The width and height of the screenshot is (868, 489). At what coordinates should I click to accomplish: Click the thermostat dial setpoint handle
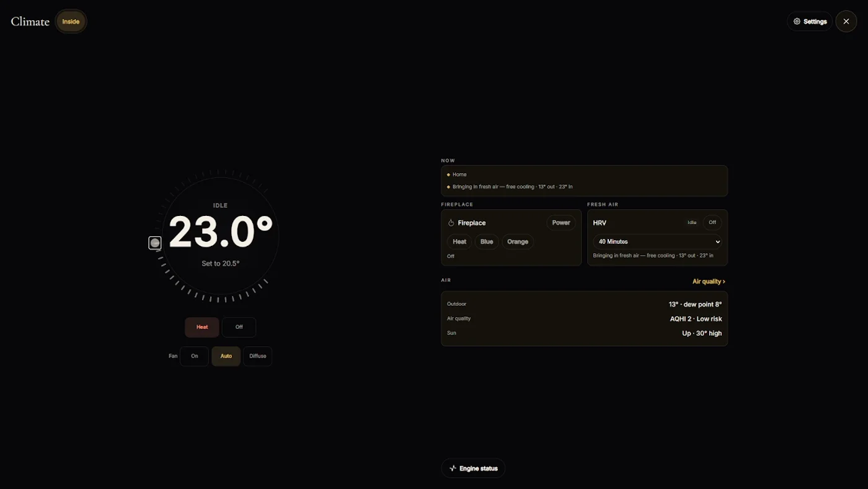[x=155, y=243]
